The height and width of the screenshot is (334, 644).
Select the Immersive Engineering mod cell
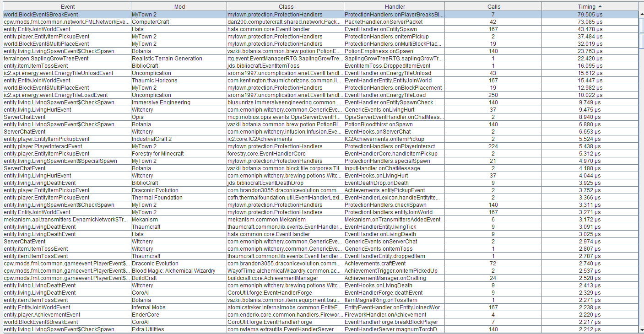[179, 102]
